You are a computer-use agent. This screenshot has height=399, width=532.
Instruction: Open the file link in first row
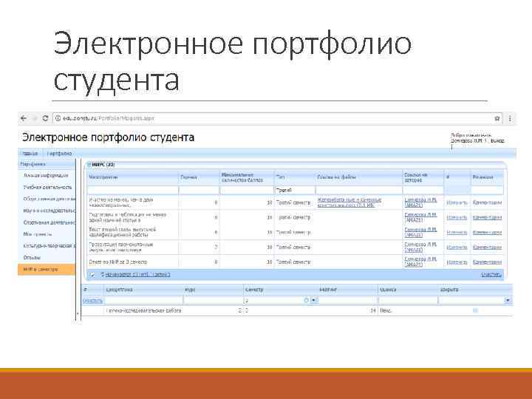click(349, 202)
